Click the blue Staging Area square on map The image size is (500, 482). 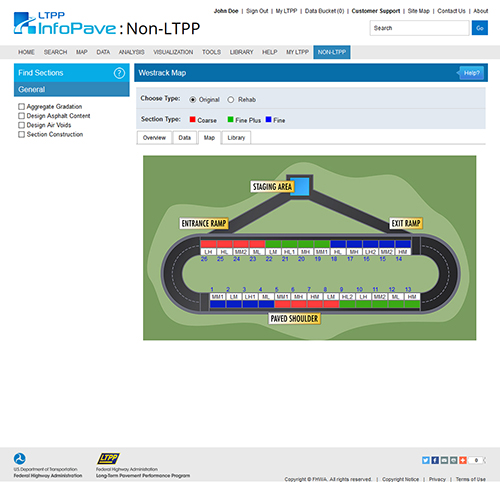coord(300,187)
